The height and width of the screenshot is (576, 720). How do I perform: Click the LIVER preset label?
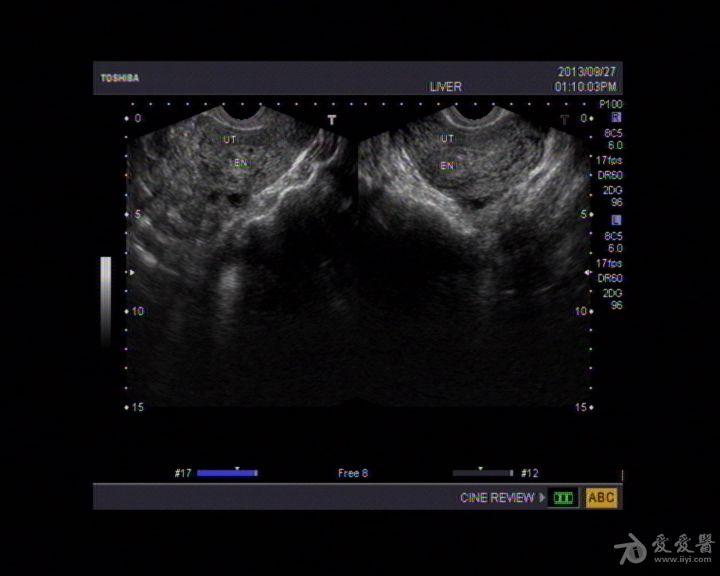[445, 87]
